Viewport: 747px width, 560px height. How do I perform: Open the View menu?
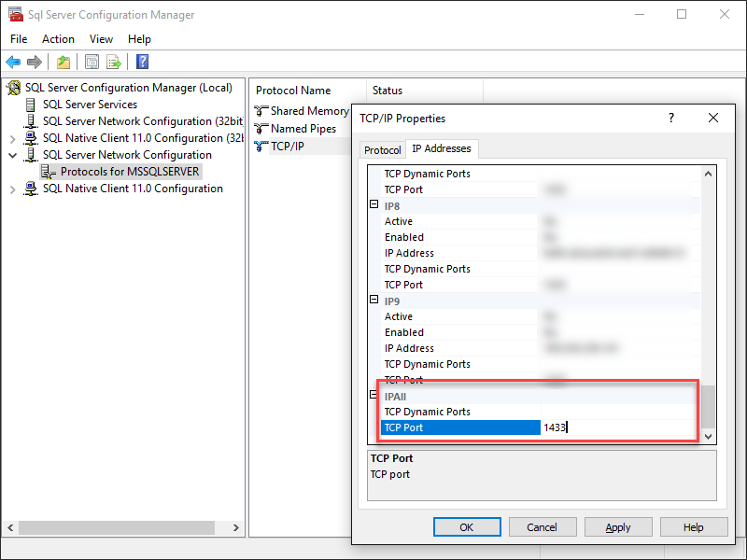click(101, 39)
